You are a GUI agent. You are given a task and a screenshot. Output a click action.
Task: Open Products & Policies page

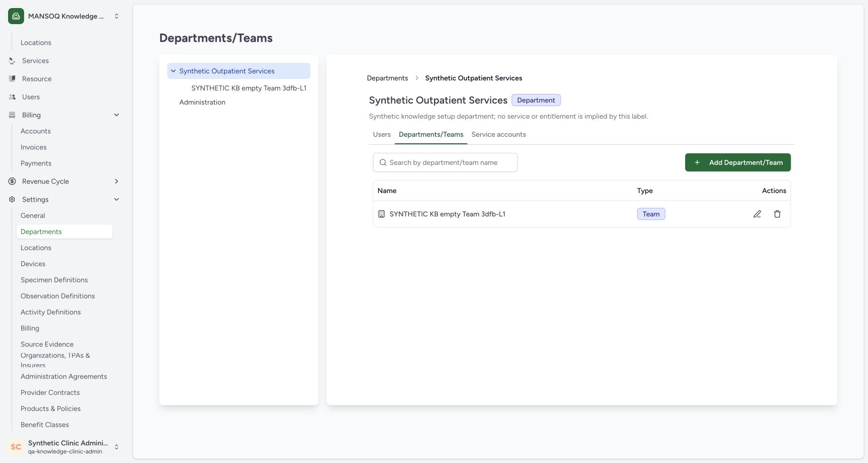(x=51, y=409)
